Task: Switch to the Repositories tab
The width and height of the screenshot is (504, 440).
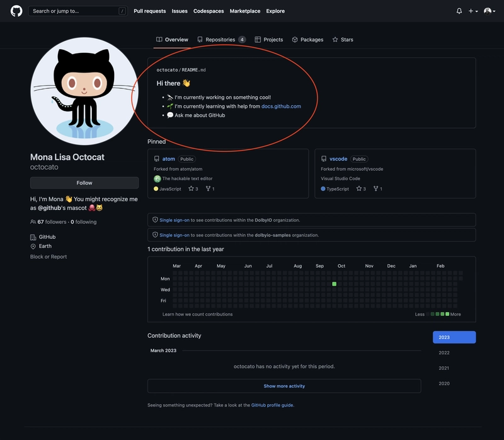Action: (222, 40)
